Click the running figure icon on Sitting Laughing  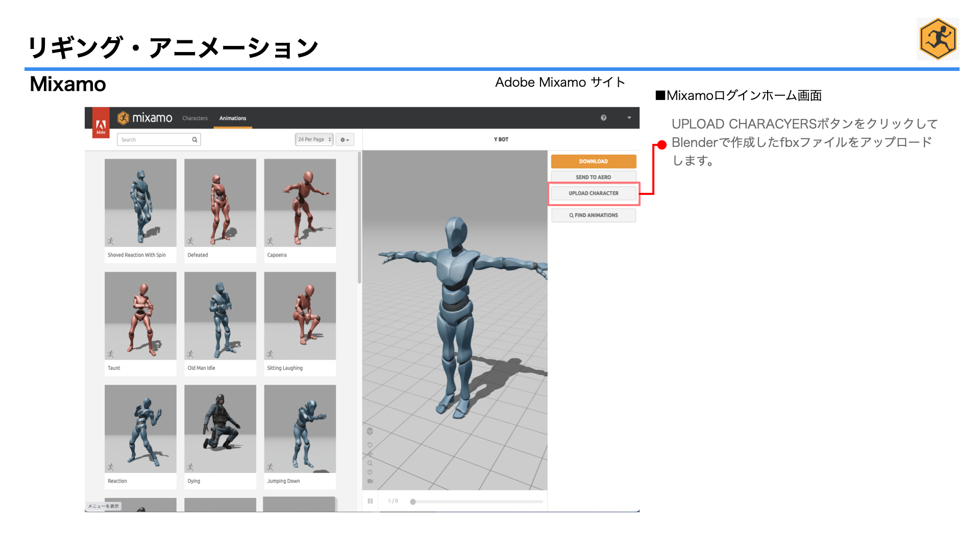(270, 354)
